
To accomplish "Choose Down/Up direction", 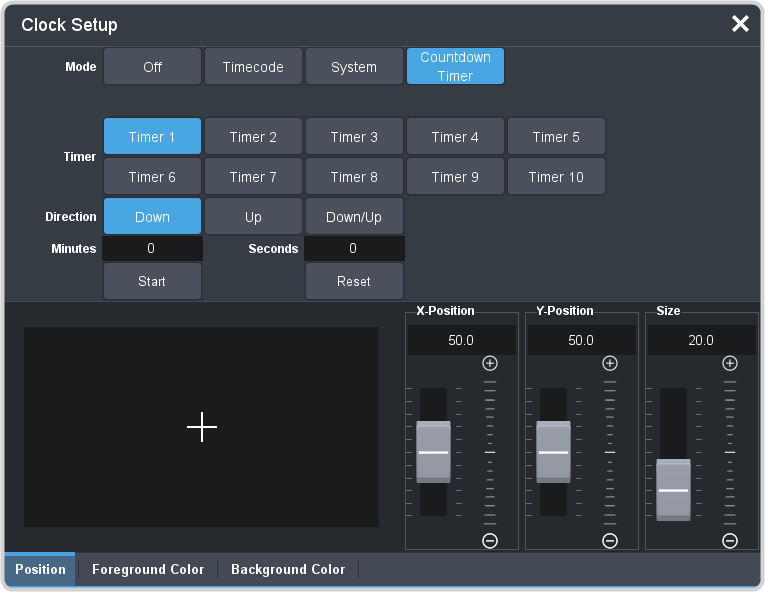I will 354,217.
